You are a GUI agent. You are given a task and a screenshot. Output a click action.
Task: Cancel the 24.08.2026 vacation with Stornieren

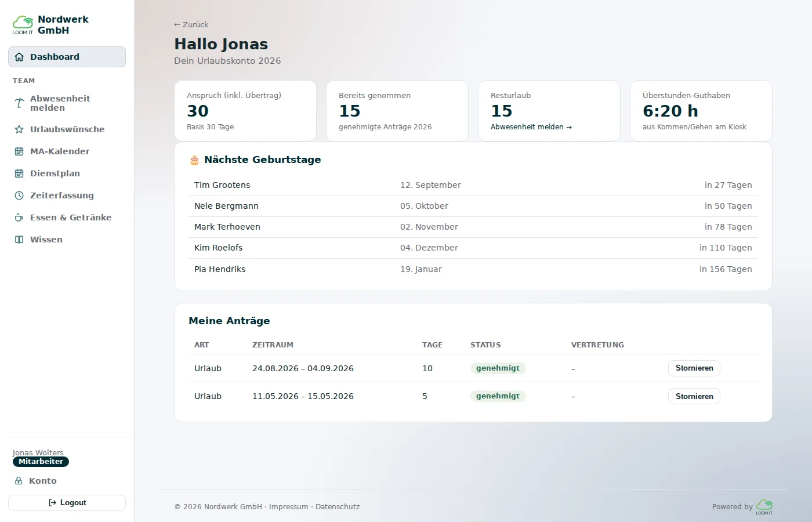coord(694,368)
